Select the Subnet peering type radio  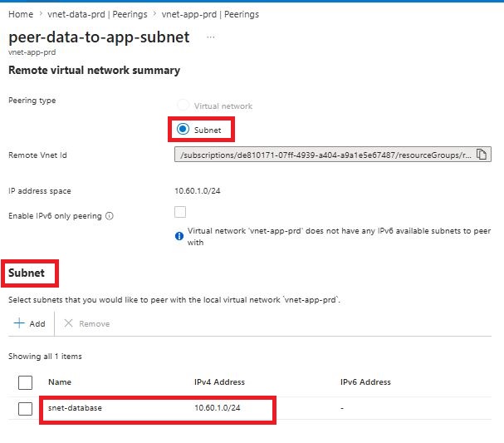[183, 130]
